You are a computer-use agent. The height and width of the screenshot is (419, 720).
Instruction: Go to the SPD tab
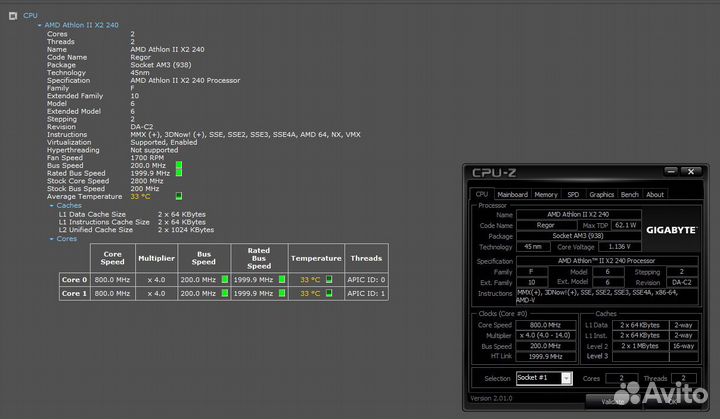pyautogui.click(x=573, y=194)
